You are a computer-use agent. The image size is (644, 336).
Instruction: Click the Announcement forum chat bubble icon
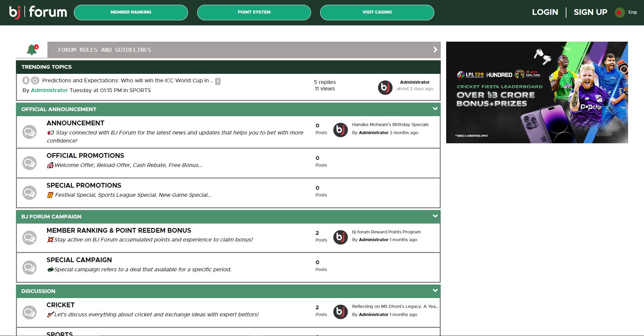[x=29, y=132]
